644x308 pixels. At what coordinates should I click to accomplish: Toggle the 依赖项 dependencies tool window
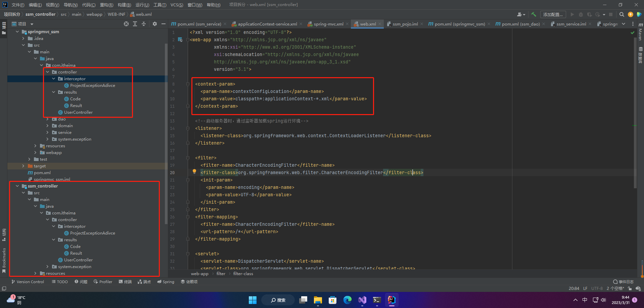pyautogui.click(x=189, y=282)
